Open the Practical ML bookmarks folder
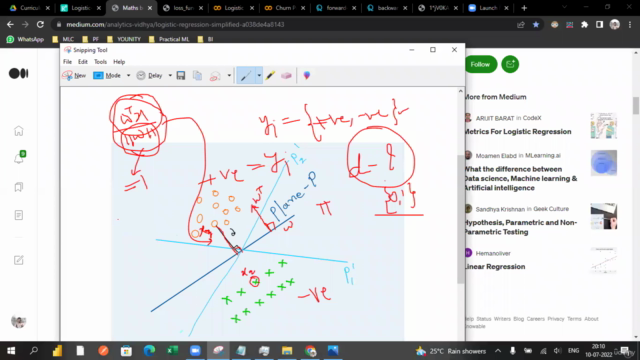This screenshot has height=360, width=640. pyautogui.click(x=169, y=39)
